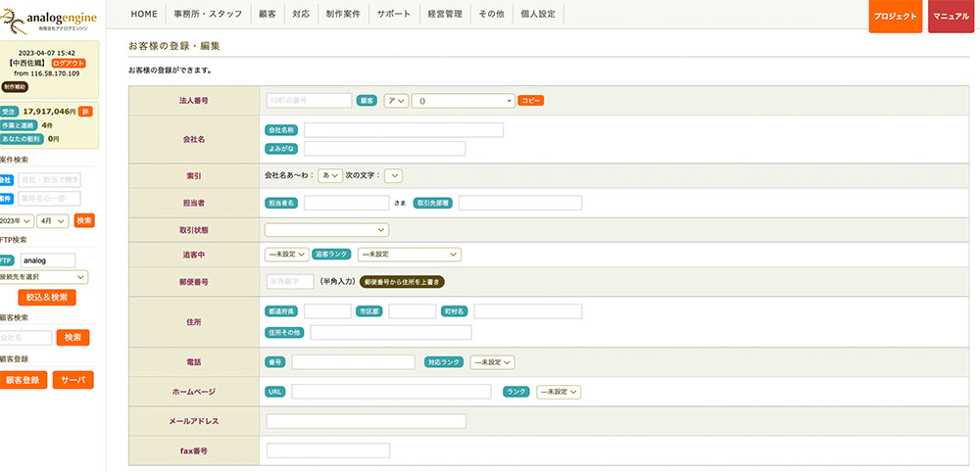Open the ホームページ ランク dropdown

[559, 392]
